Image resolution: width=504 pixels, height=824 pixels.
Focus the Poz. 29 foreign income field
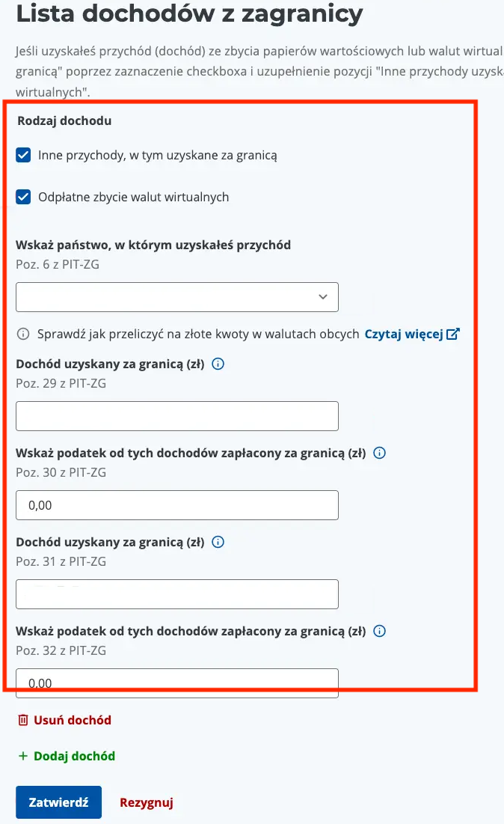[x=176, y=416]
